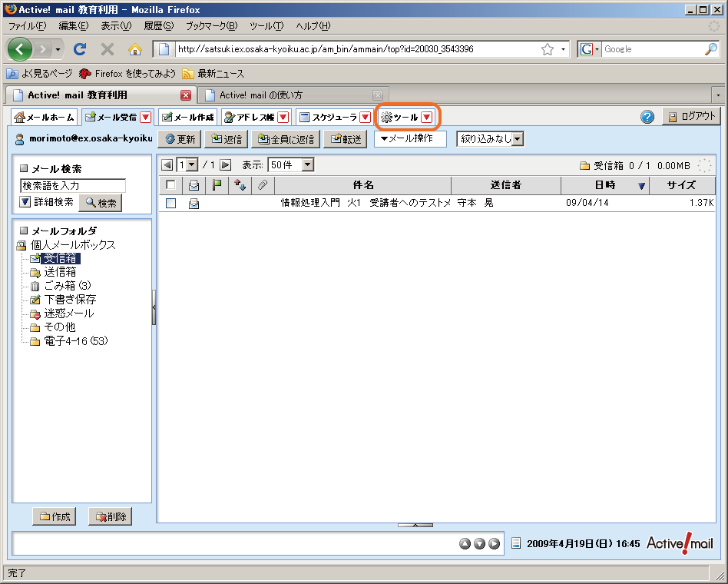Click the attachment paperclip column icon

(262, 185)
